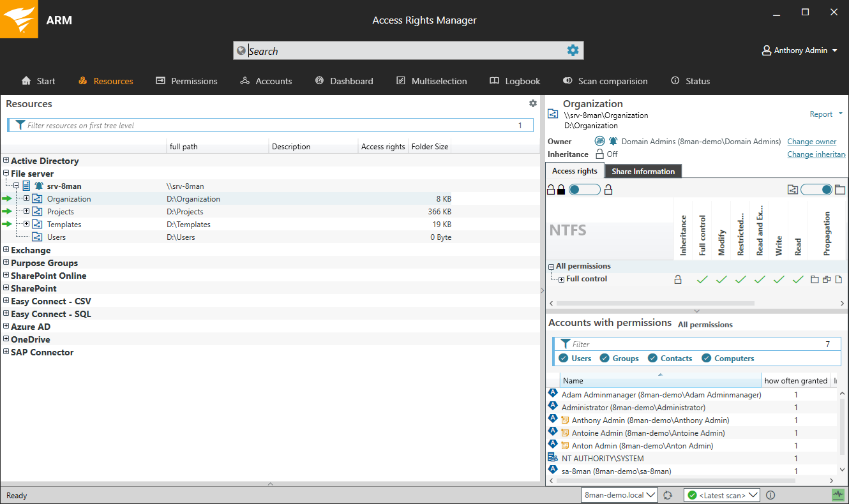Open the 8man-demo.local domain dropdown
Image resolution: width=849 pixels, height=504 pixels.
(620, 495)
